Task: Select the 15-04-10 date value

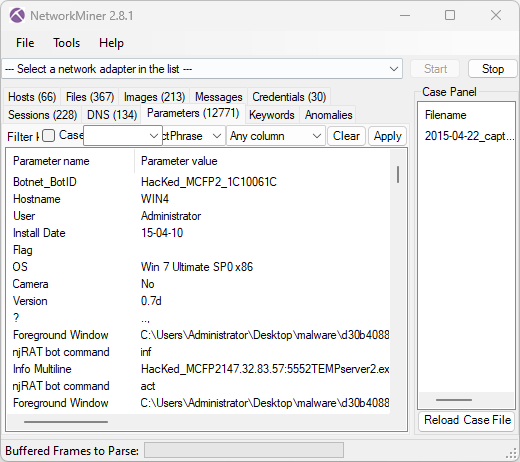Action: (x=162, y=233)
